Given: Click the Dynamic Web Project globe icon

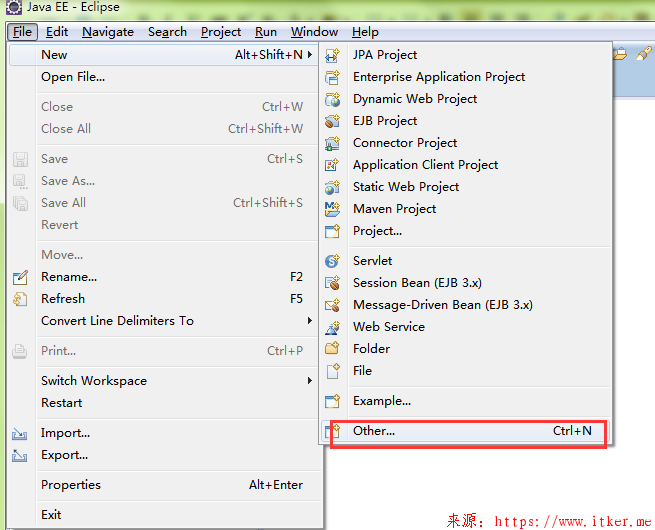Looking at the screenshot, I should (x=333, y=99).
